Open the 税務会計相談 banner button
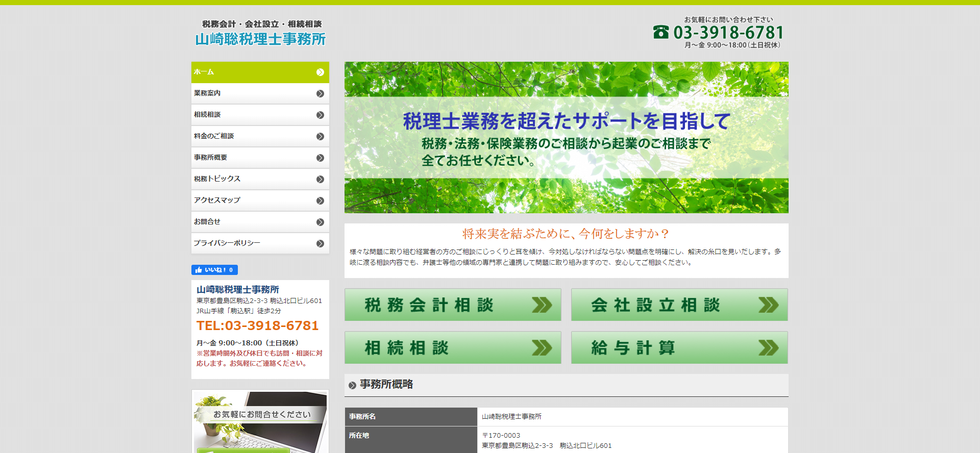Screen dimensions: 980x453 (x=453, y=305)
